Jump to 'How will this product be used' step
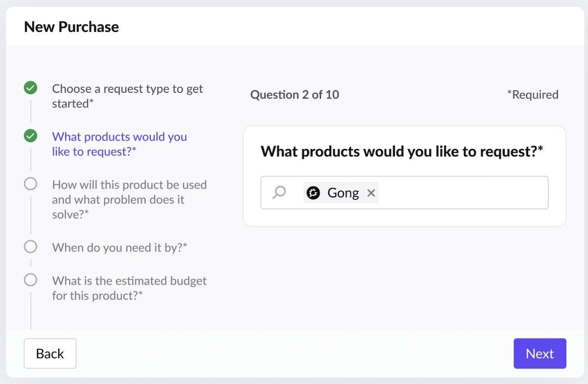 pos(129,199)
